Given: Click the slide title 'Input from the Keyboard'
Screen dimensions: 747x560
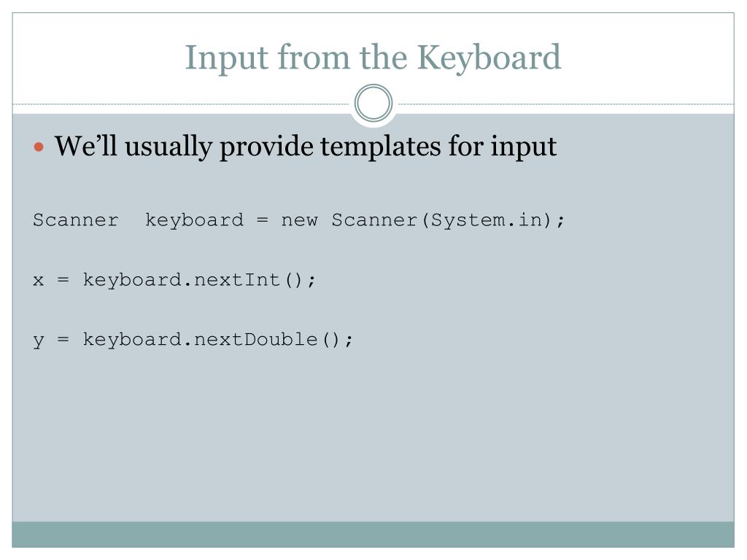Looking at the screenshot, I should click(373, 58).
